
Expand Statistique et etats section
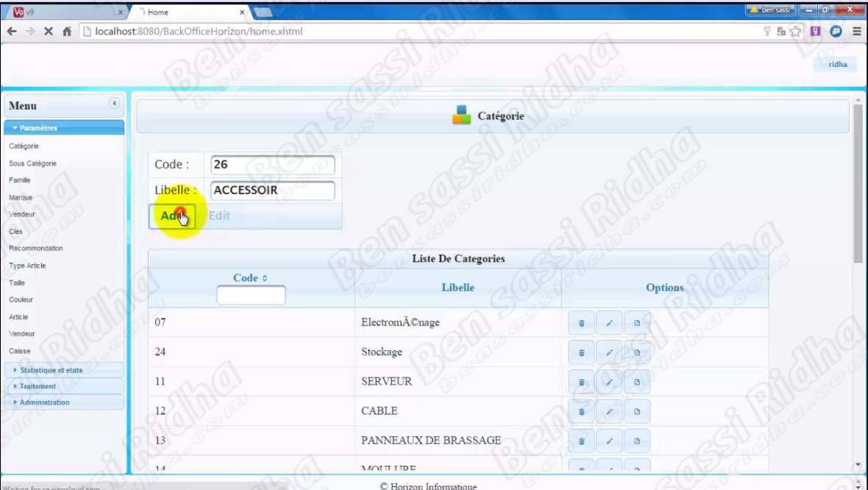[x=64, y=370]
